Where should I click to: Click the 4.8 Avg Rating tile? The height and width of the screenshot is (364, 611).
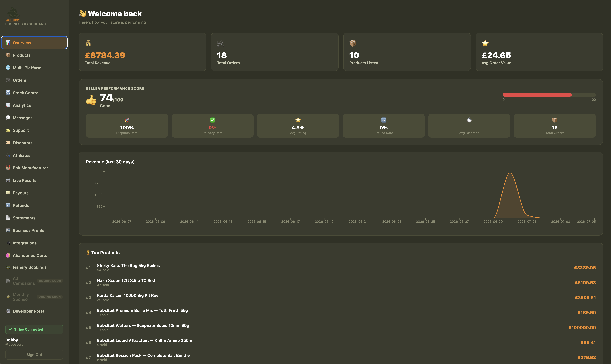click(x=298, y=126)
